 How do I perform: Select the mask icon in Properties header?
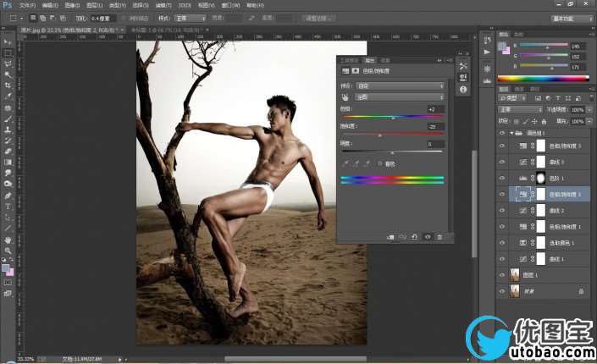[356, 71]
